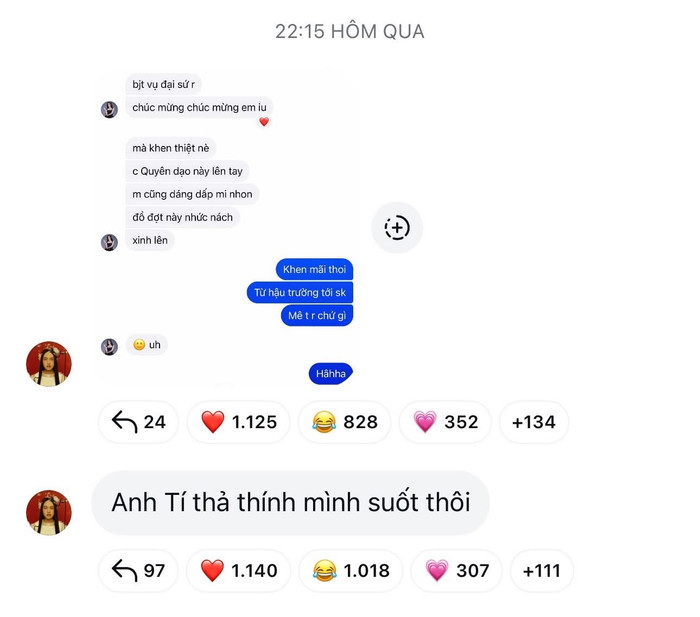Tap the small avatar beside 'xinh lên'
This screenshot has width=700, height=617.
[x=109, y=242]
